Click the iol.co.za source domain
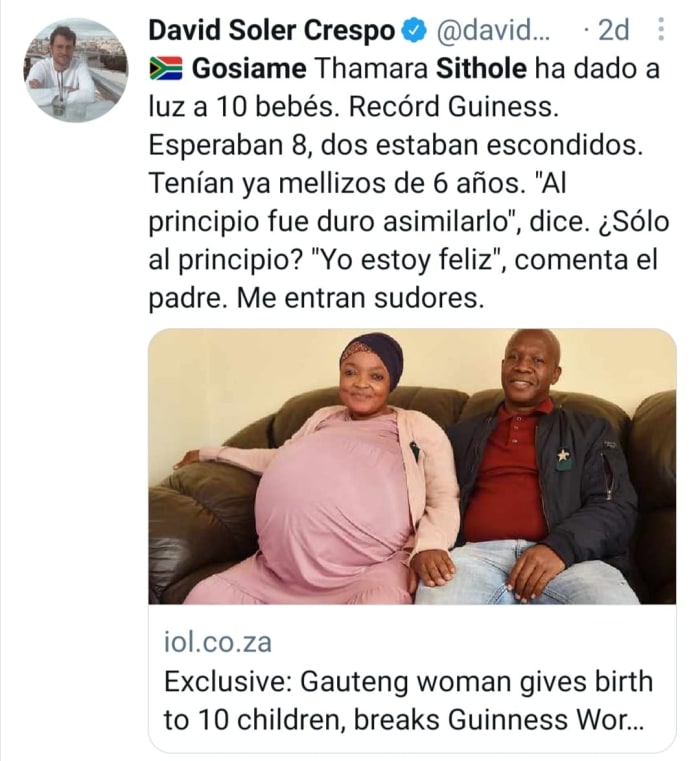This screenshot has width=700, height=761. point(217,641)
